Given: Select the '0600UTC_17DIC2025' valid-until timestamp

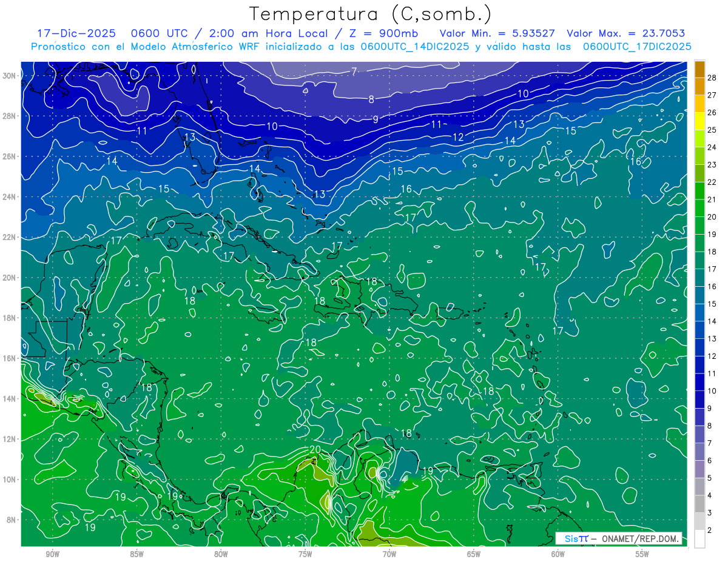Looking at the screenshot, I should coord(637,47).
